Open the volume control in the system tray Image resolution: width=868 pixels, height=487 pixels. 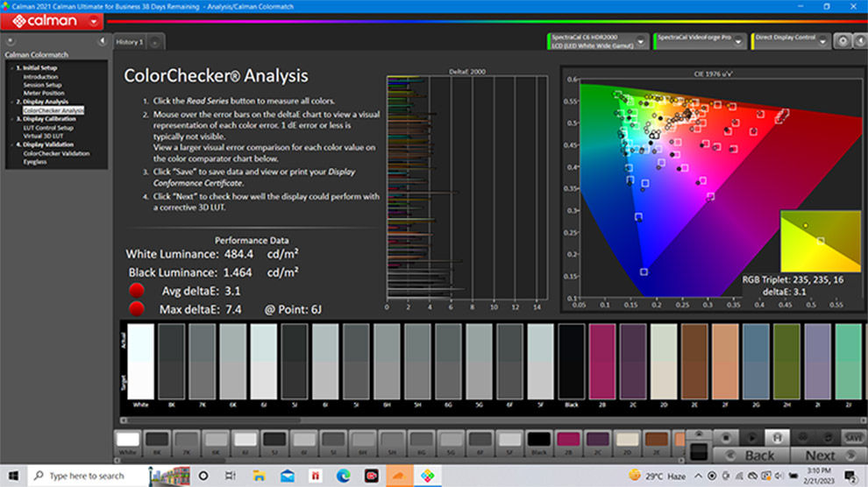779,476
